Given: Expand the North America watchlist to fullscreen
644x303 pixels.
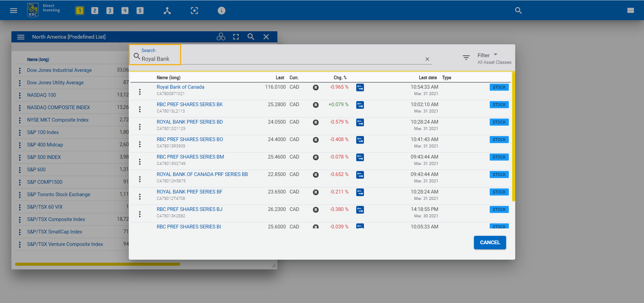Looking at the screenshot, I should (x=236, y=37).
